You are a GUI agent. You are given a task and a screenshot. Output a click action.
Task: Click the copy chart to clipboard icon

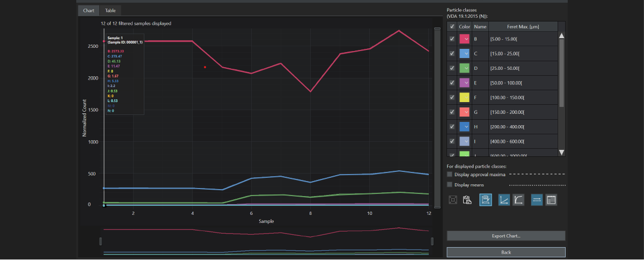(467, 200)
